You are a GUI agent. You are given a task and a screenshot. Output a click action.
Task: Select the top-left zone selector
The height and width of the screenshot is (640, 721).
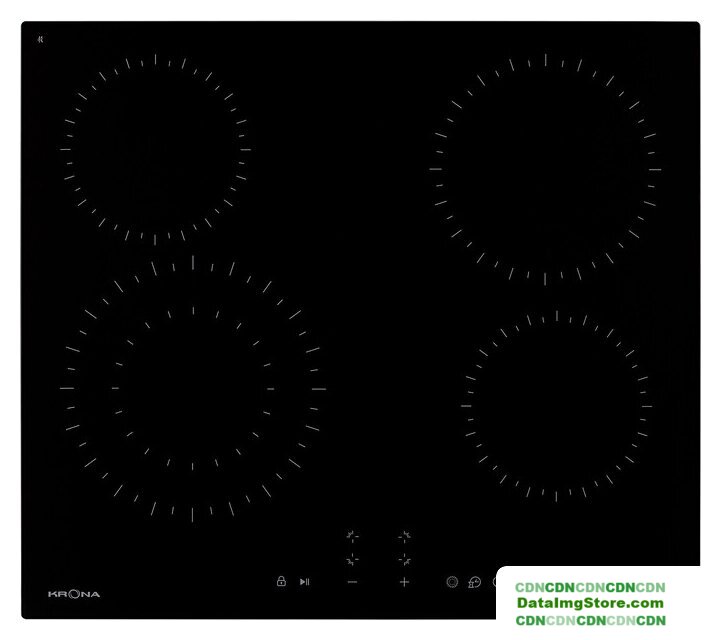point(353,536)
